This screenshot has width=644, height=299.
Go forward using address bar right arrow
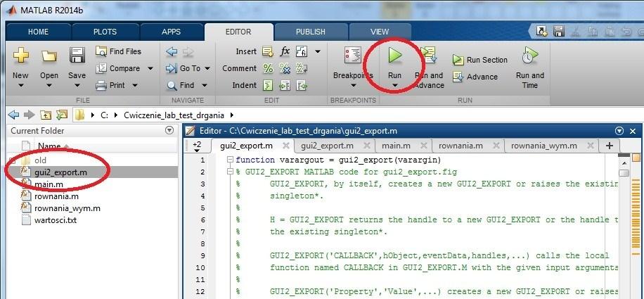(29, 115)
